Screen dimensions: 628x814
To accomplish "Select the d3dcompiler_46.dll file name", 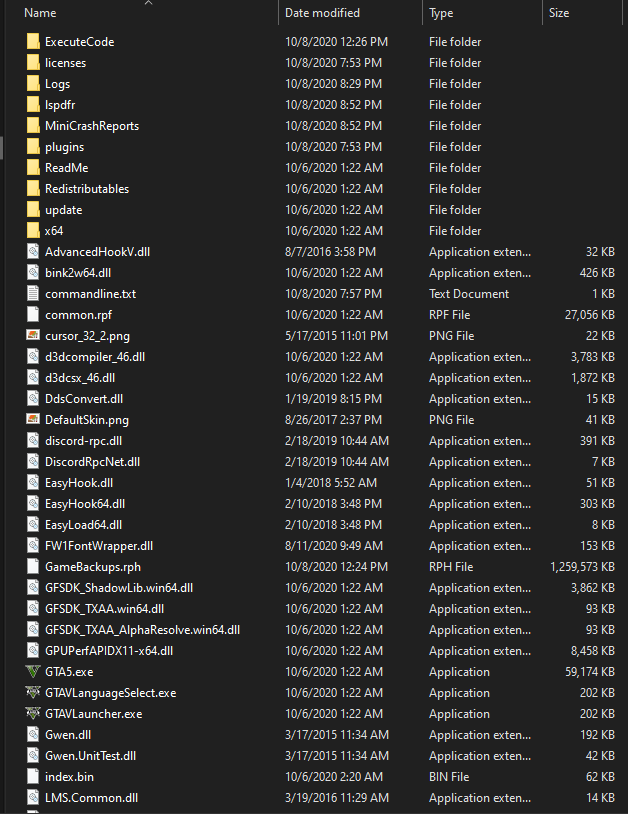I will pyautogui.click(x=95, y=357).
